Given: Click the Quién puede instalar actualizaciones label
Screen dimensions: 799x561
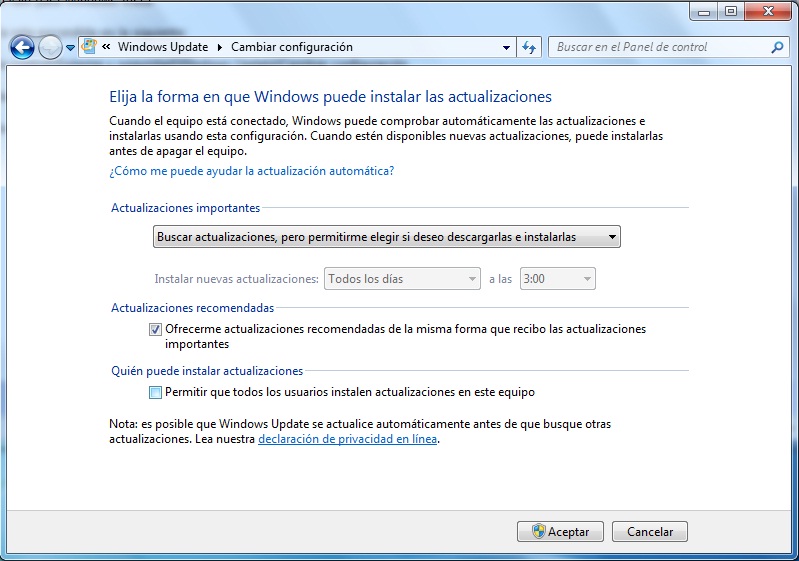Looking at the screenshot, I should [207, 371].
